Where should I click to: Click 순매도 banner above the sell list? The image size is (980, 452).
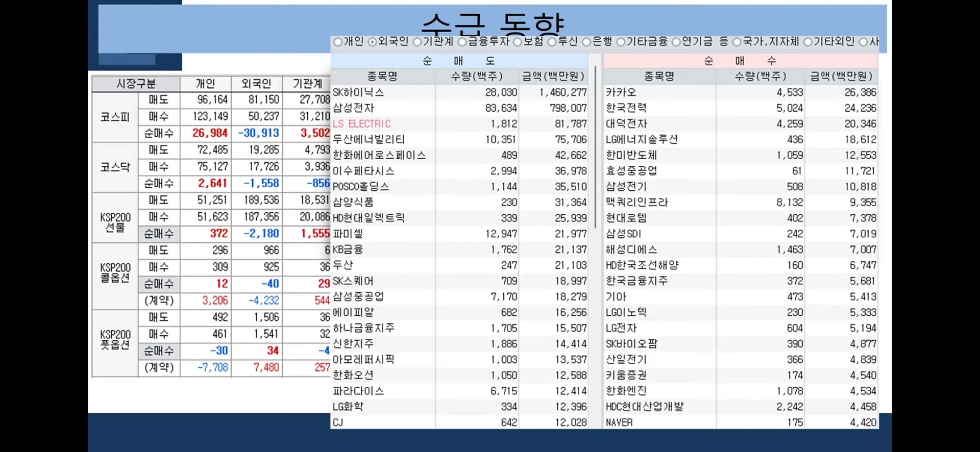point(459,61)
